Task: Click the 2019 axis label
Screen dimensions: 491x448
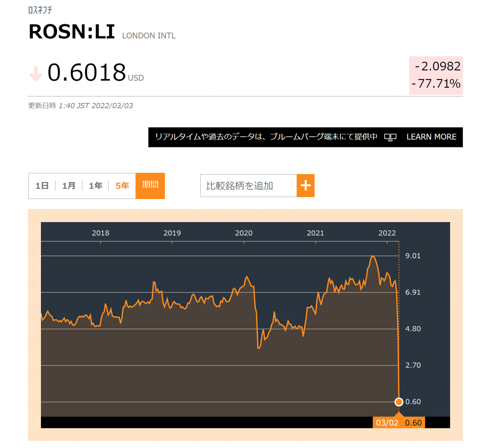Action: click(172, 233)
